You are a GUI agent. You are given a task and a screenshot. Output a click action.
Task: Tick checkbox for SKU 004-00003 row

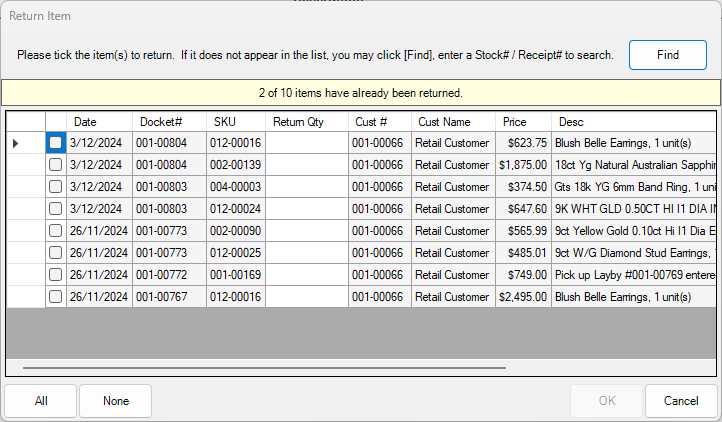point(56,187)
